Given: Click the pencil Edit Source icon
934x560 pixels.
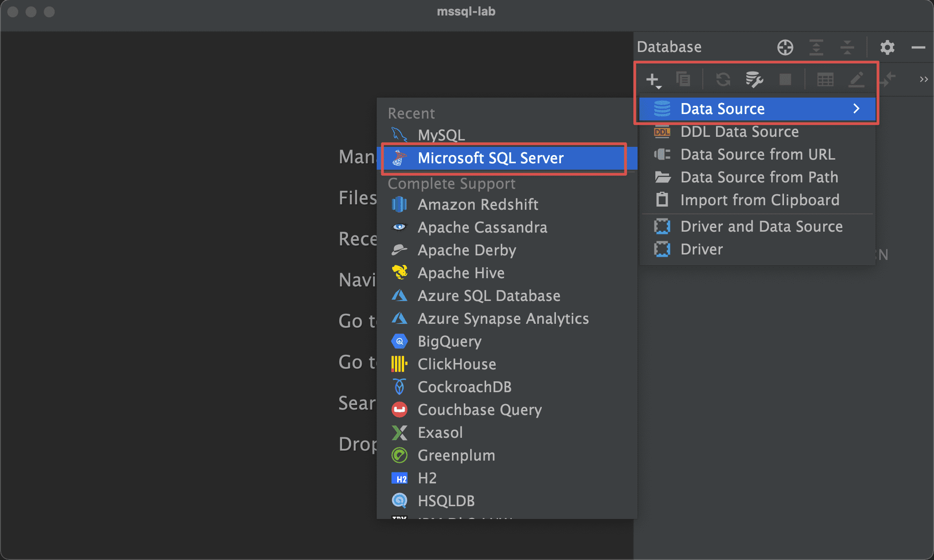Looking at the screenshot, I should 856,79.
